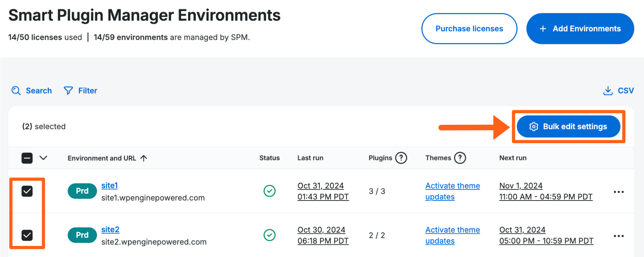
Task: Click the Search label
Action: 39,91
